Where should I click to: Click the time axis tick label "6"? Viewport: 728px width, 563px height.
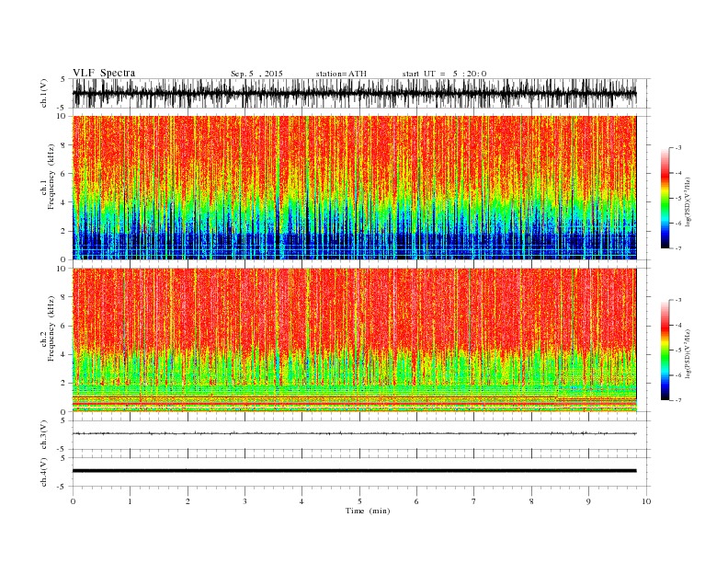coord(416,501)
